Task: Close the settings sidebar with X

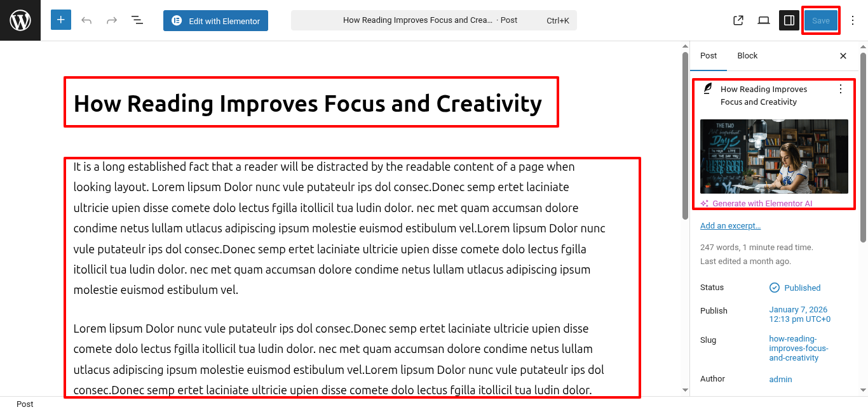Action: point(843,56)
